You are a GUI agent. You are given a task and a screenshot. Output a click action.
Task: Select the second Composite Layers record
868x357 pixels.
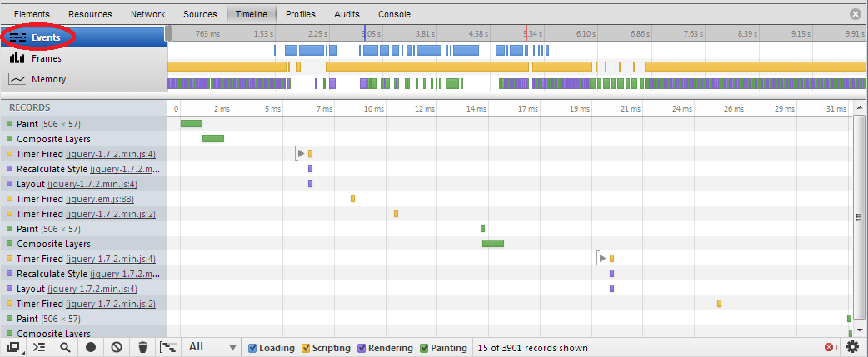pos(83,243)
